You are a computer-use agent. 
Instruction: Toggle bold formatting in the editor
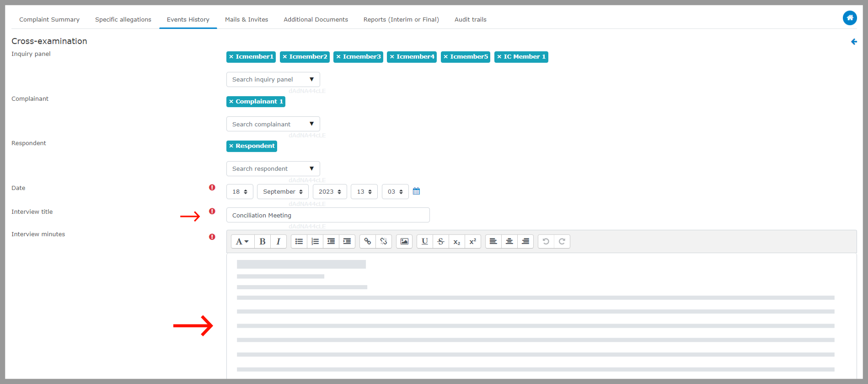263,242
